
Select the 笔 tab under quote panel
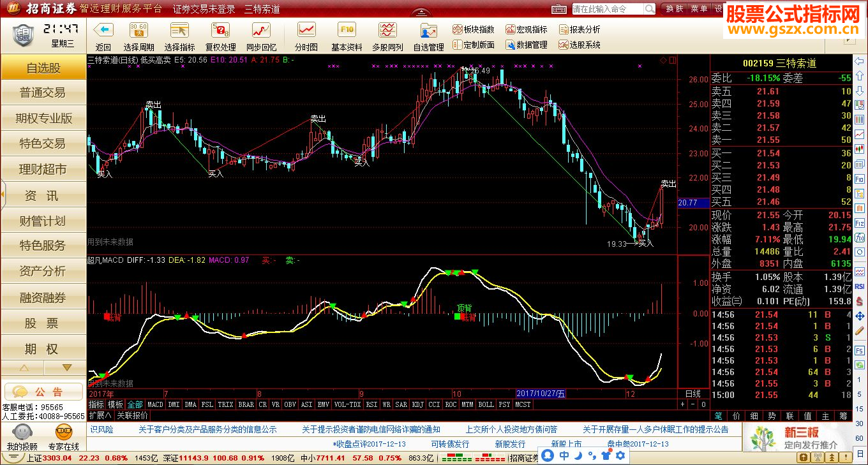[719, 415]
